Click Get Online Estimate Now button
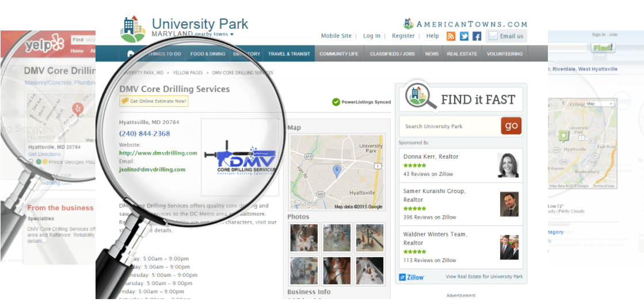 154,101
